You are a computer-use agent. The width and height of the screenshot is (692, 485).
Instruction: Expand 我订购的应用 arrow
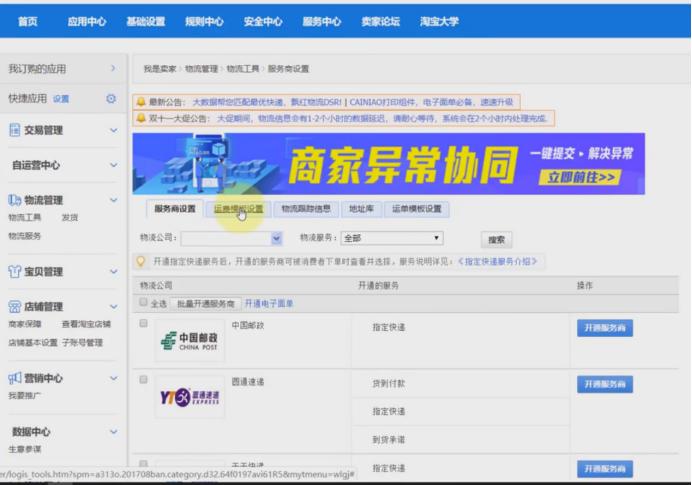coord(113,68)
